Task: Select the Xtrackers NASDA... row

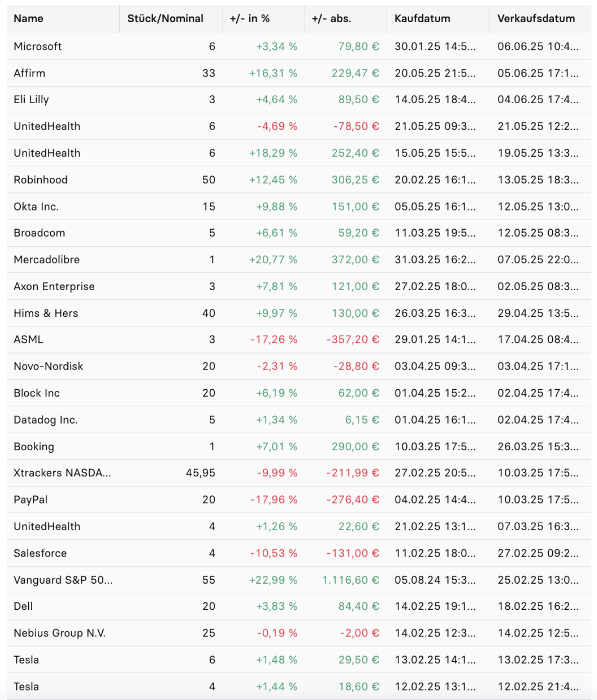Action: (299, 473)
